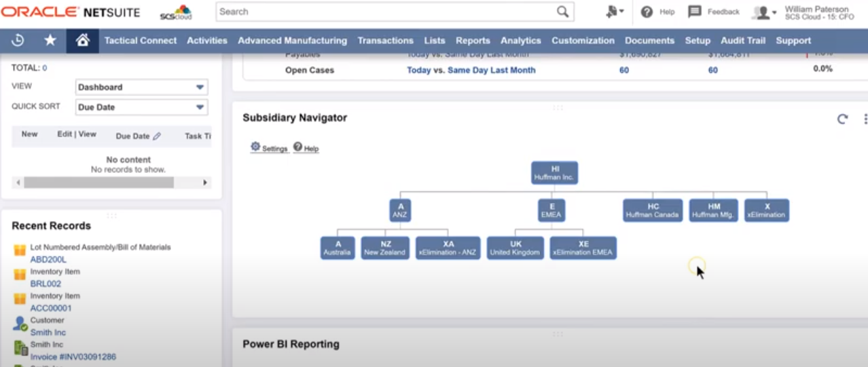Click the search magnifier icon

point(562,12)
